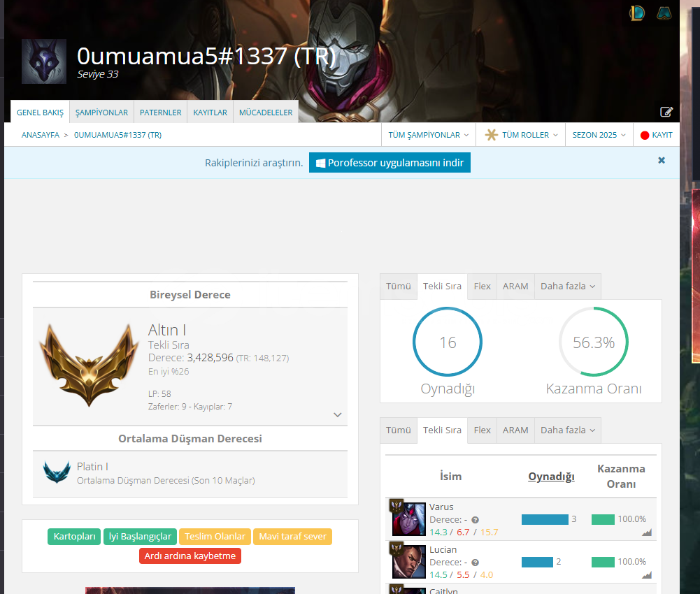This screenshot has height=594, width=700.
Task: Open Daha fazla in champions table panel
Action: pos(567,430)
